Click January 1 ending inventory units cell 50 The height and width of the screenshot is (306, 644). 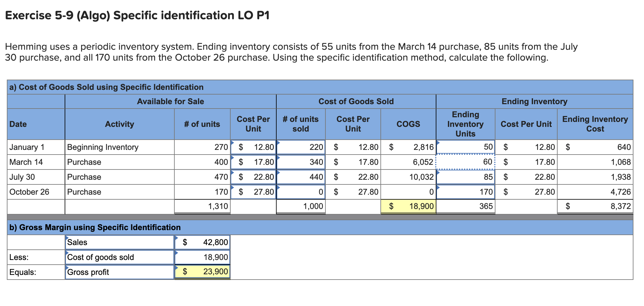[466, 147]
